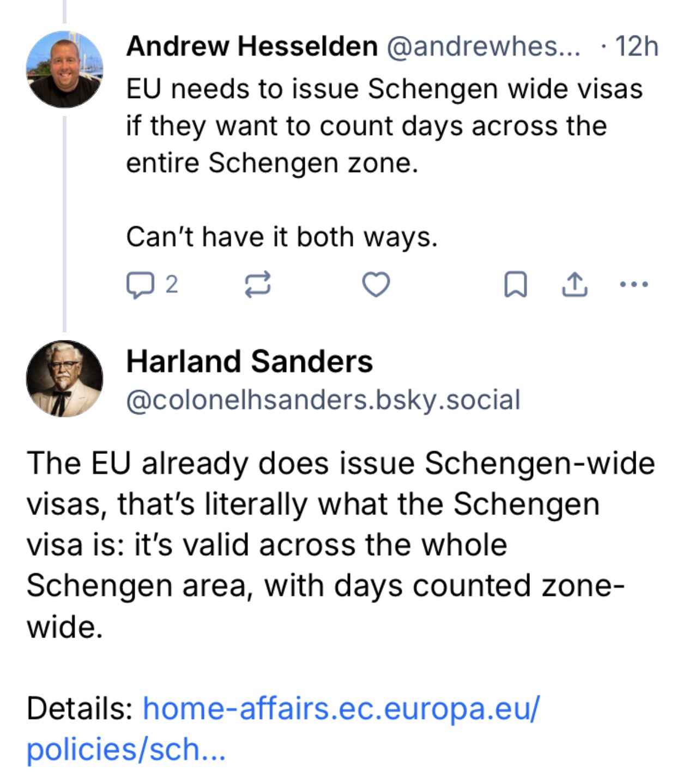Click the reply speech bubble icon
The height and width of the screenshot is (784, 689).
pyautogui.click(x=140, y=285)
